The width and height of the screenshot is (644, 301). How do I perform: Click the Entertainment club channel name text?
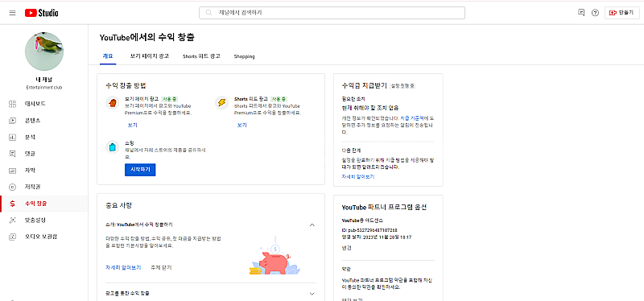pyautogui.click(x=44, y=88)
